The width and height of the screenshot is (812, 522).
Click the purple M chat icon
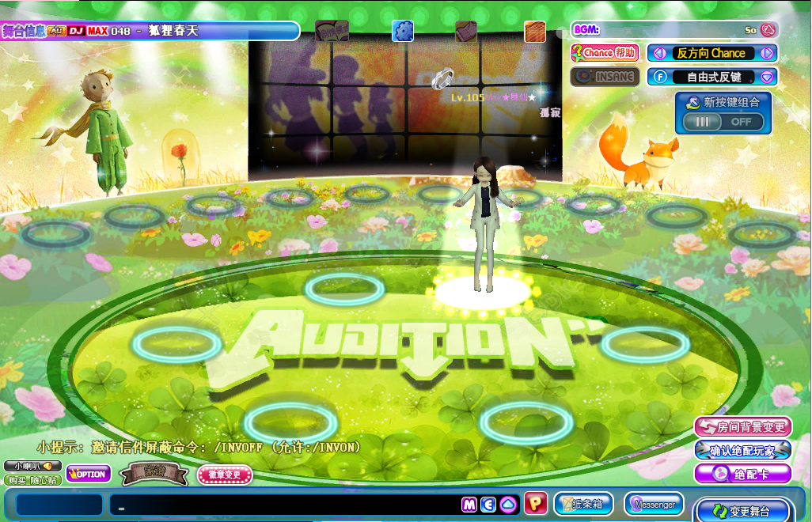469,505
